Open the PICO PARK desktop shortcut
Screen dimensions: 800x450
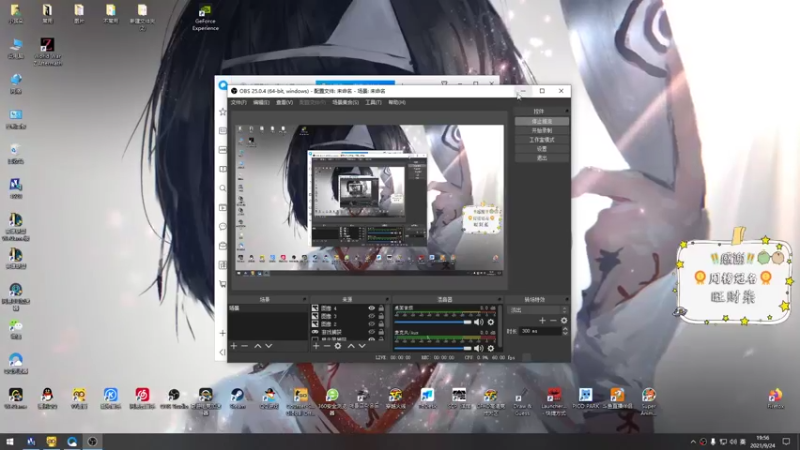coord(585,398)
